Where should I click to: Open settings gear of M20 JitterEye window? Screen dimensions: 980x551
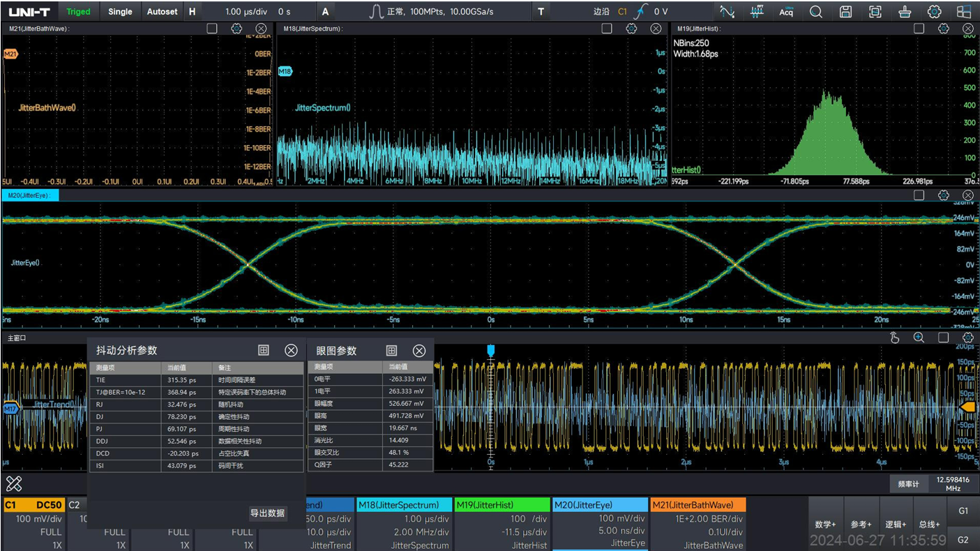click(x=944, y=195)
